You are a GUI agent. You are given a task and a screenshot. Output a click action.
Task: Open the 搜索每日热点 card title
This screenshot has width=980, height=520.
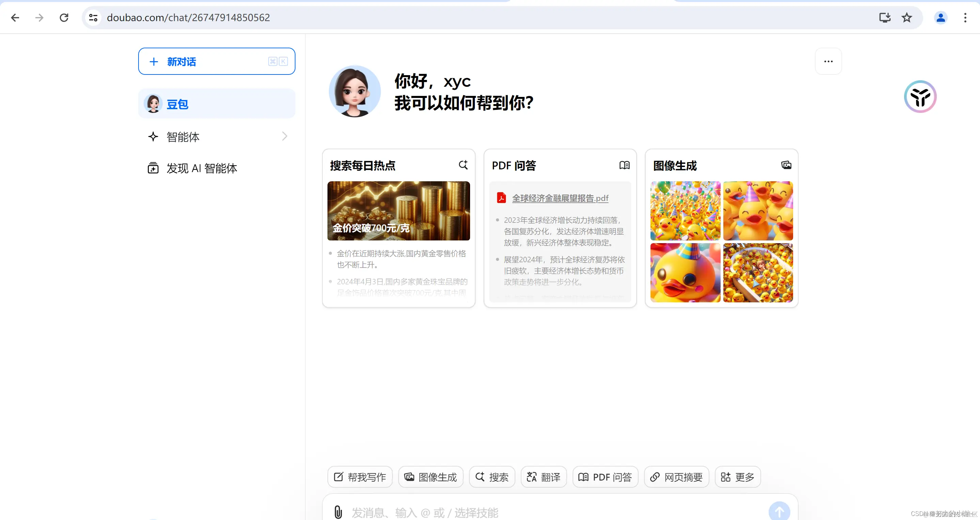tap(363, 166)
